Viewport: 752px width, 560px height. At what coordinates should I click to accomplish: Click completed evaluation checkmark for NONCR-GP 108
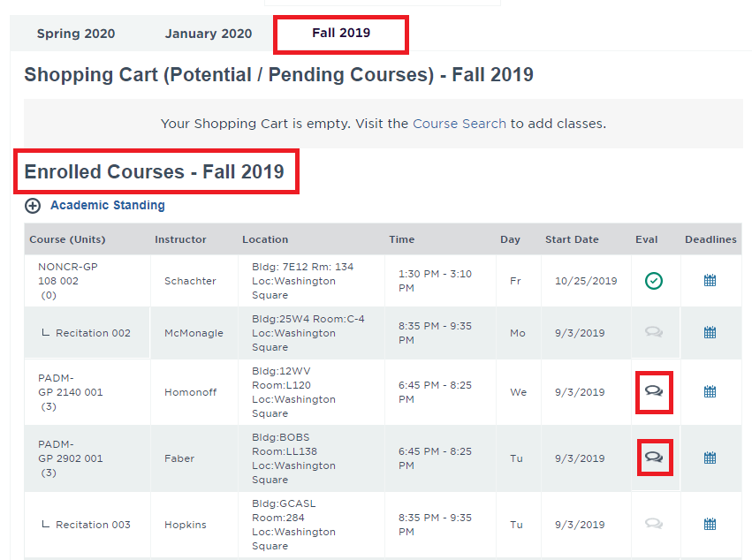click(x=654, y=281)
